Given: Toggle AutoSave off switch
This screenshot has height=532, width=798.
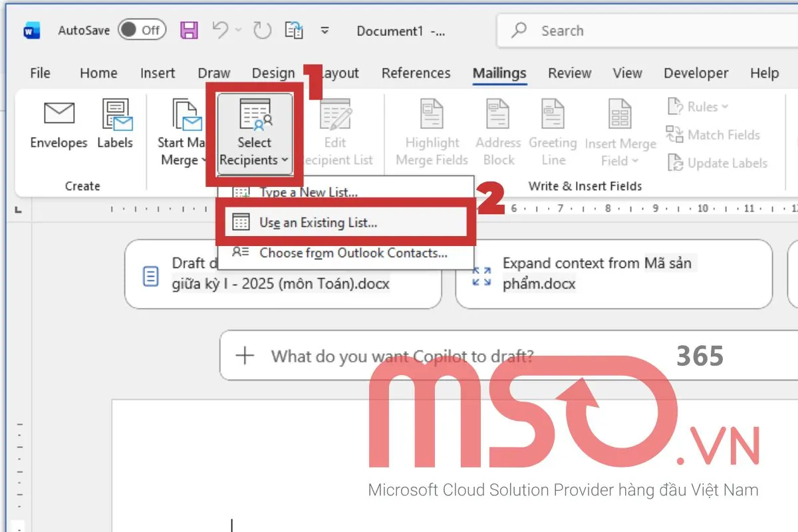Looking at the screenshot, I should (142, 30).
